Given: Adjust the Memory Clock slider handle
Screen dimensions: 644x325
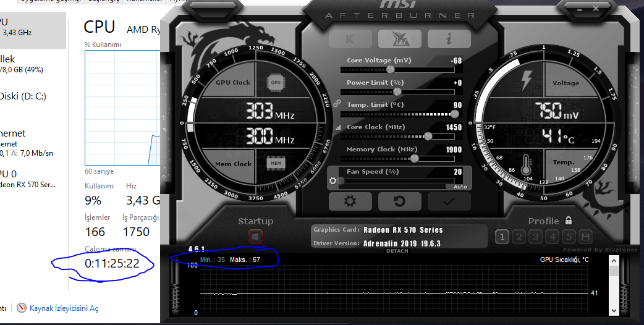Looking at the screenshot, I should [415, 158].
